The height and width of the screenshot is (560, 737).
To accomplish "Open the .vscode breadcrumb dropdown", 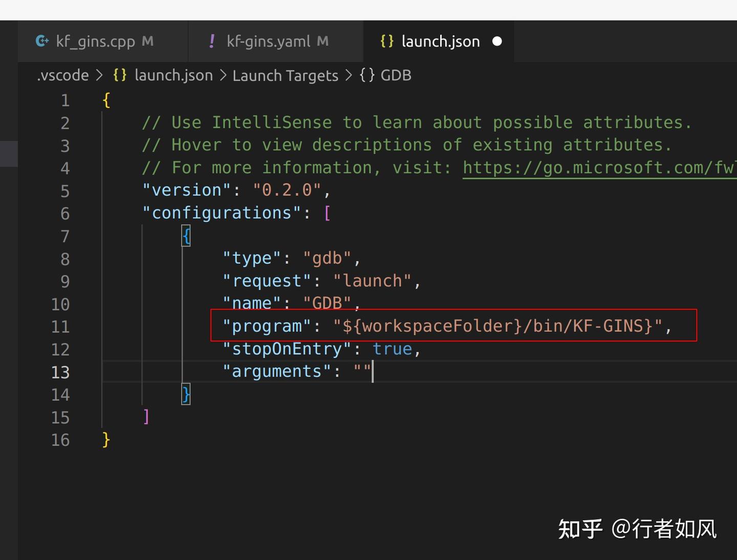I will (x=62, y=75).
